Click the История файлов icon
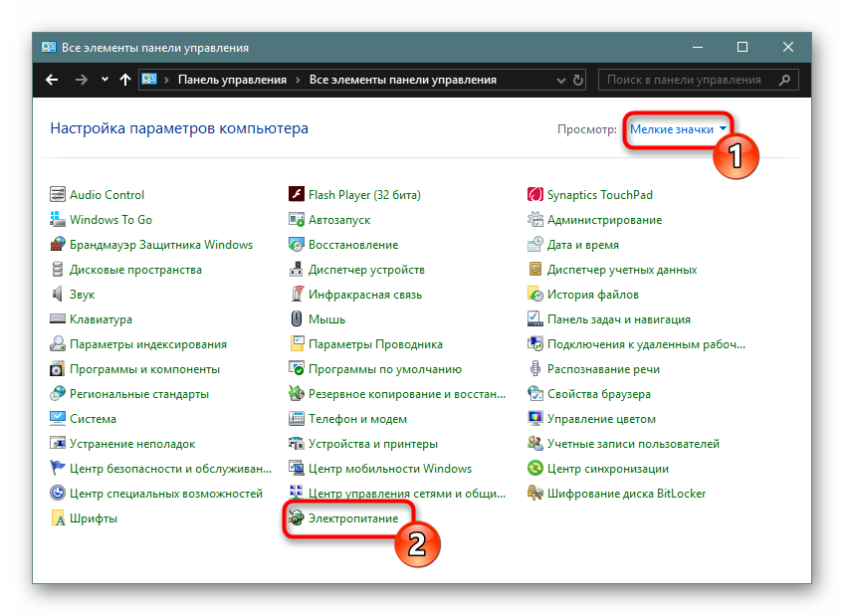 535,294
